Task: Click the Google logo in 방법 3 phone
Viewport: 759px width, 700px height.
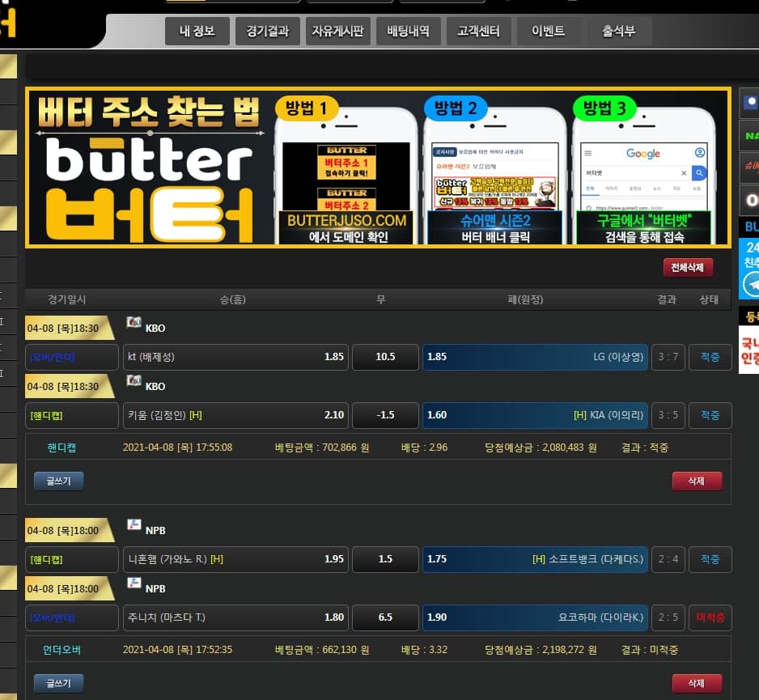Action: (642, 154)
